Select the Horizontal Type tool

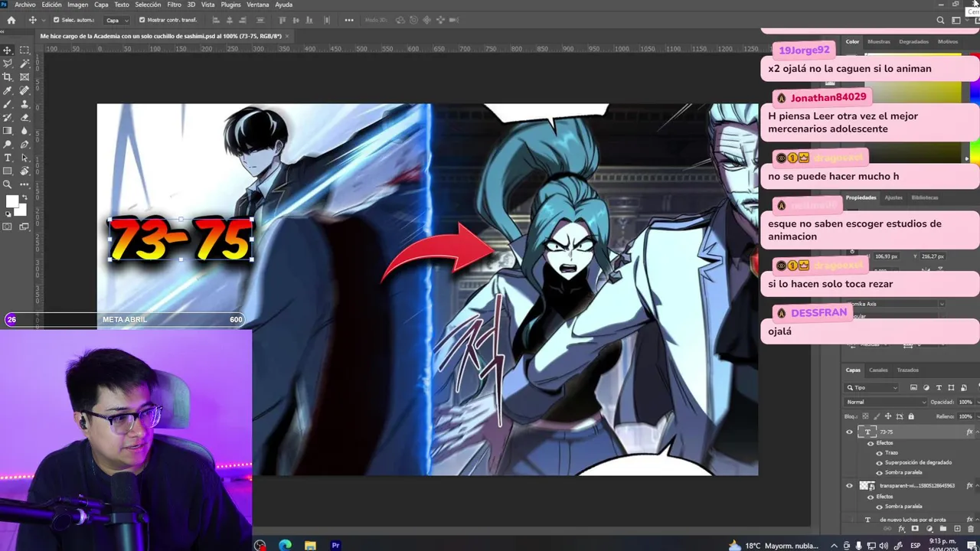click(7, 158)
